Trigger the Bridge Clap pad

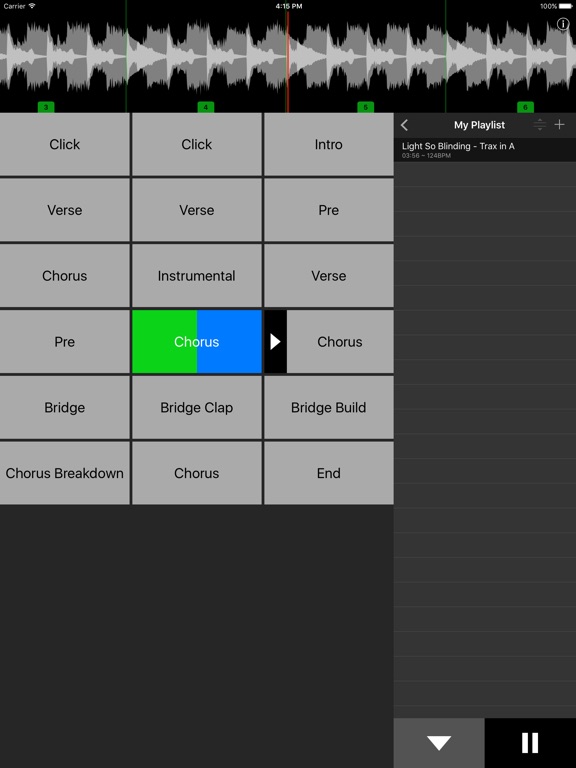(x=196, y=408)
